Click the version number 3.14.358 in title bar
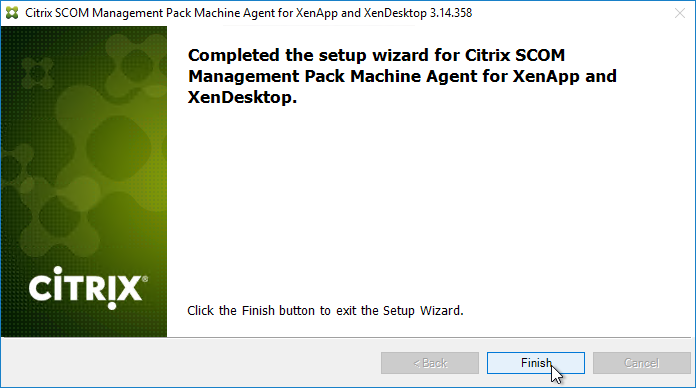The width and height of the screenshot is (696, 388). (451, 13)
